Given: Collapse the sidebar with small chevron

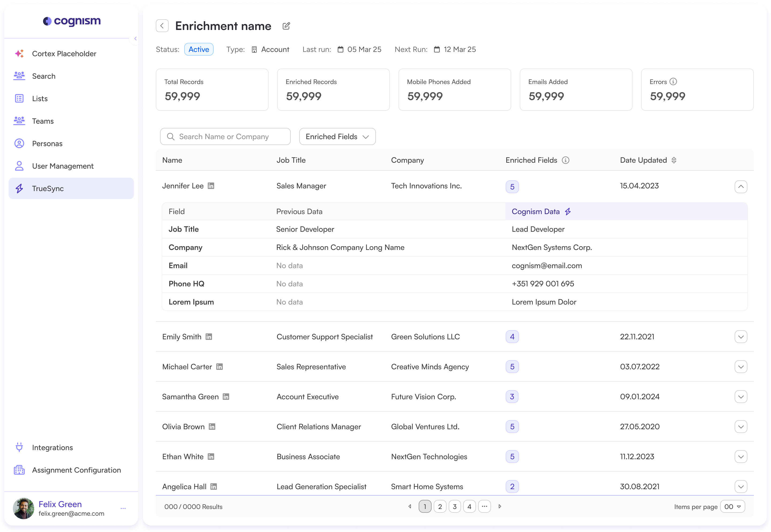Looking at the screenshot, I should point(135,39).
